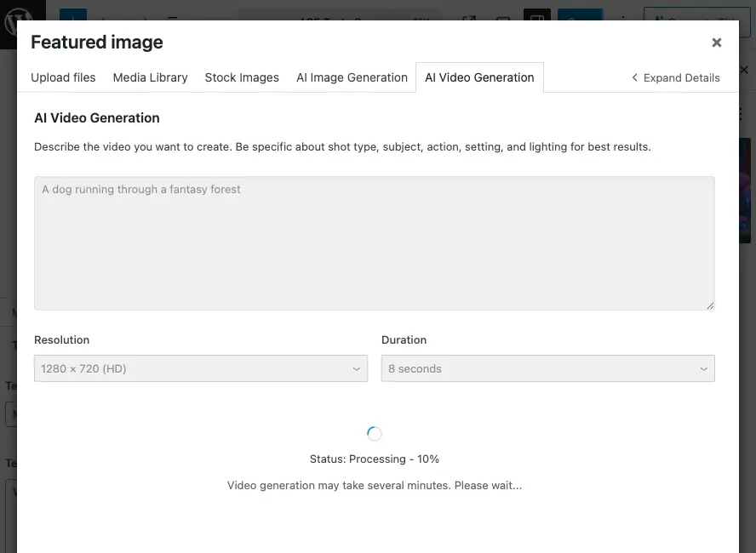Click inside the video prompt text area
The height and width of the screenshot is (553, 756).
point(374,242)
